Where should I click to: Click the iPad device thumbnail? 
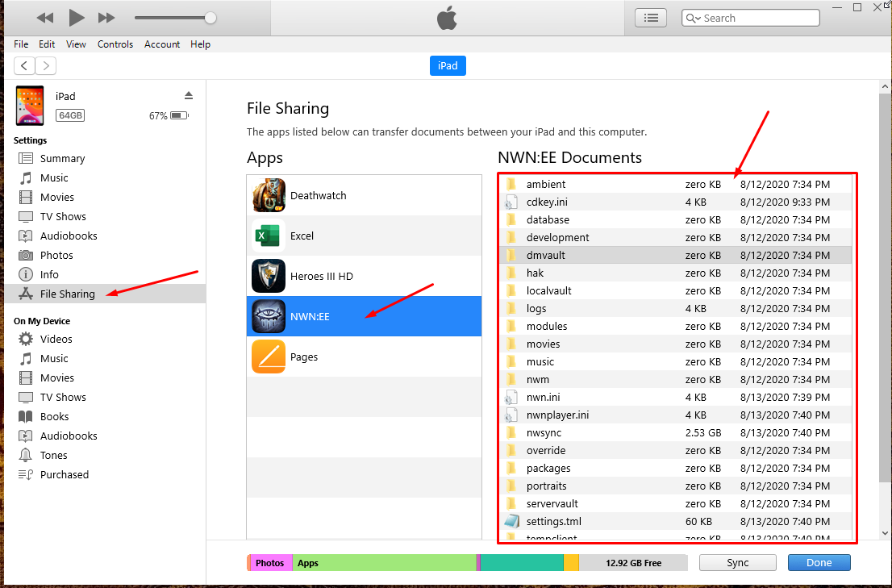click(x=30, y=106)
